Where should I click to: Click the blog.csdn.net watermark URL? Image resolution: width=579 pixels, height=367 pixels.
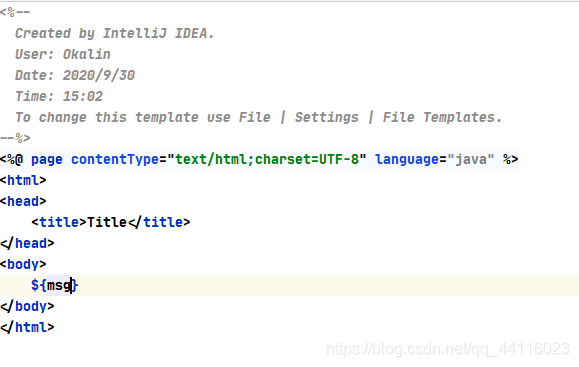[x=448, y=349]
